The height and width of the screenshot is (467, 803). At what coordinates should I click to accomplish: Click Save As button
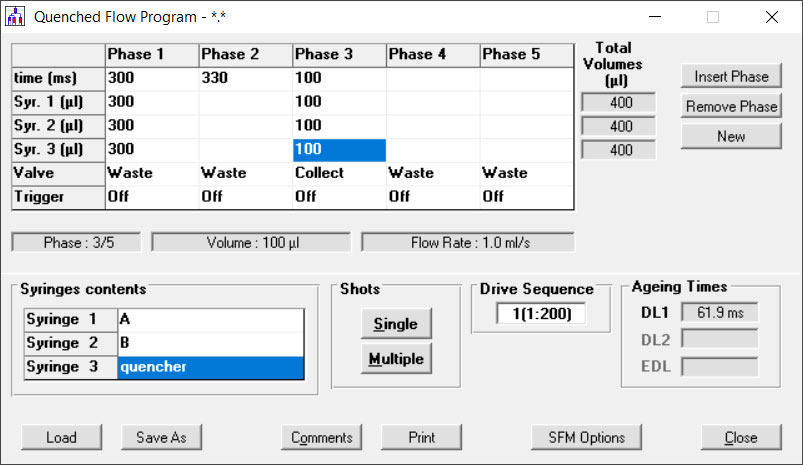click(161, 437)
